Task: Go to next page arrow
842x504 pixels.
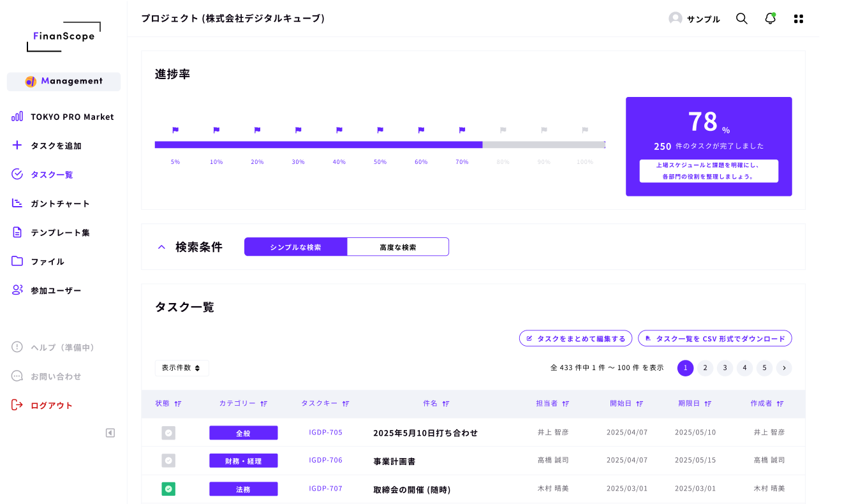Action: pos(784,368)
